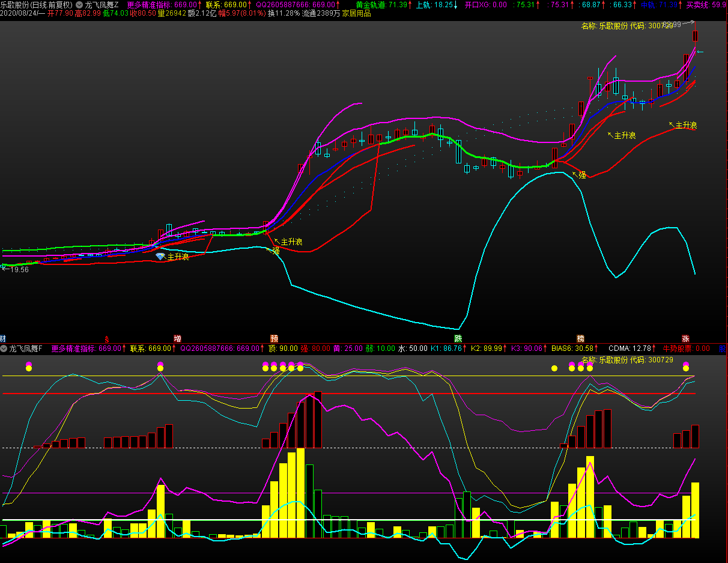Viewport: 728px width, 563px height.
Task: Select the 乐歌股份(日线,前复权) chart title
Action: [37, 4]
